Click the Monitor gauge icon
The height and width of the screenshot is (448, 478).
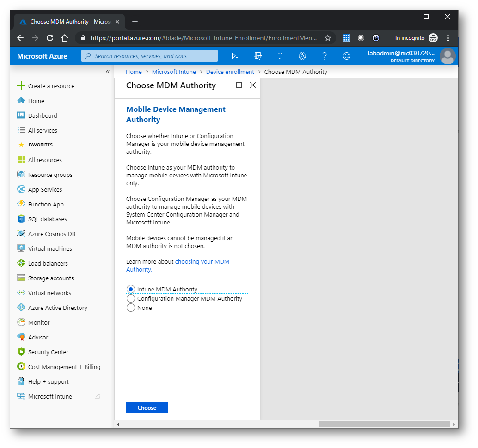coord(21,322)
